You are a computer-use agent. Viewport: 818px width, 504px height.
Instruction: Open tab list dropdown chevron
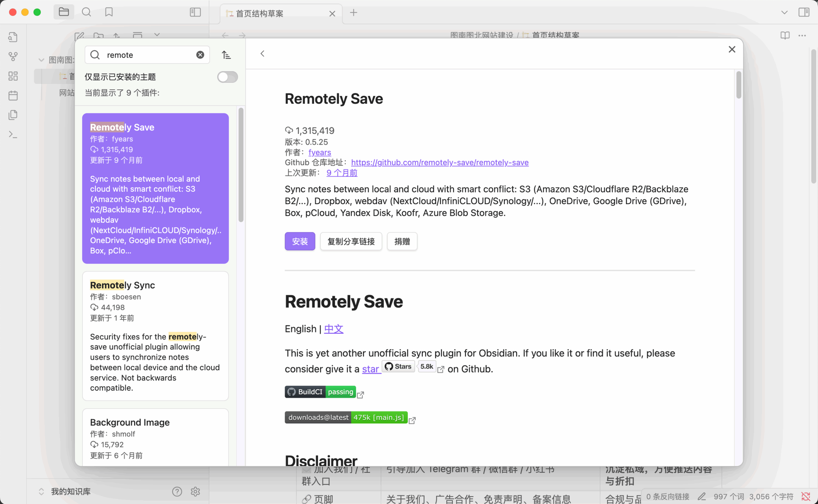784,12
